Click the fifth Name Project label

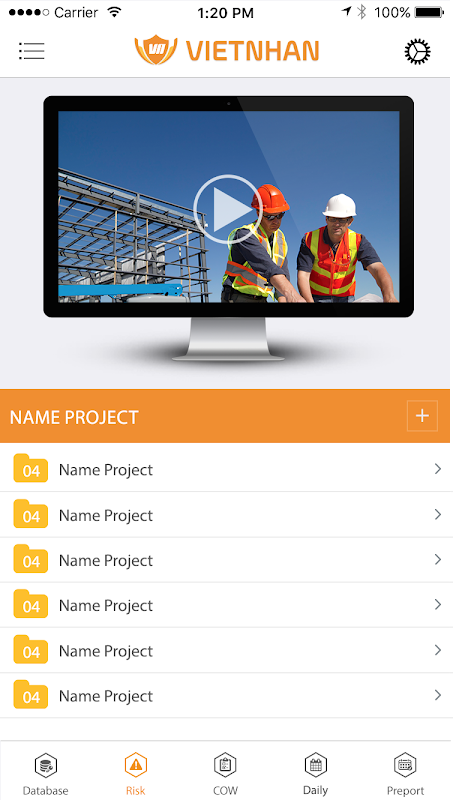pos(106,651)
